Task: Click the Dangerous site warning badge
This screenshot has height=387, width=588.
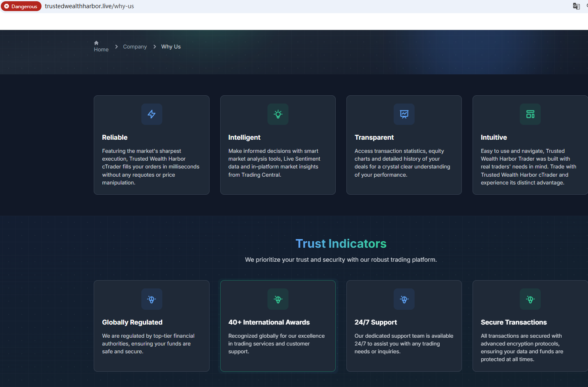Action: (21, 6)
